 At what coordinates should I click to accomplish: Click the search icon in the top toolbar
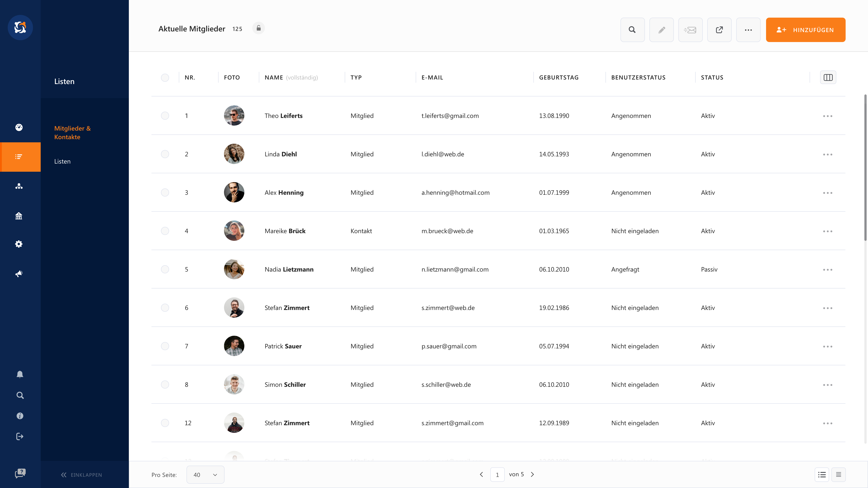tap(632, 30)
